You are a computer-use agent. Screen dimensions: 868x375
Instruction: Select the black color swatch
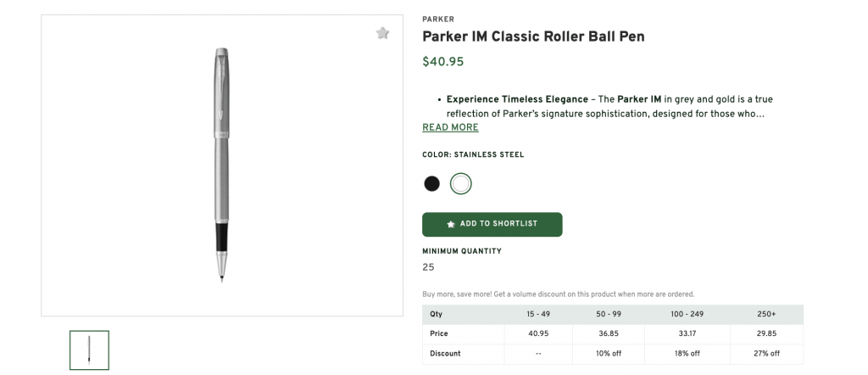pyautogui.click(x=432, y=183)
